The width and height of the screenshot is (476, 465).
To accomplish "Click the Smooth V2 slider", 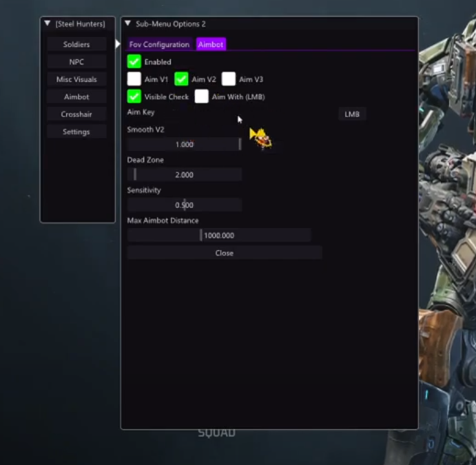I will (x=185, y=145).
